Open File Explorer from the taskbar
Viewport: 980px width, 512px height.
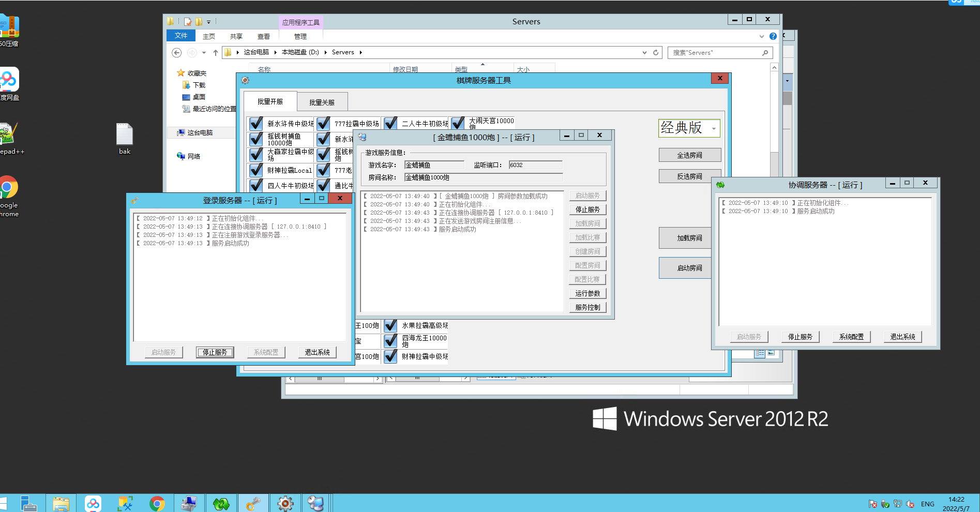[x=61, y=503]
